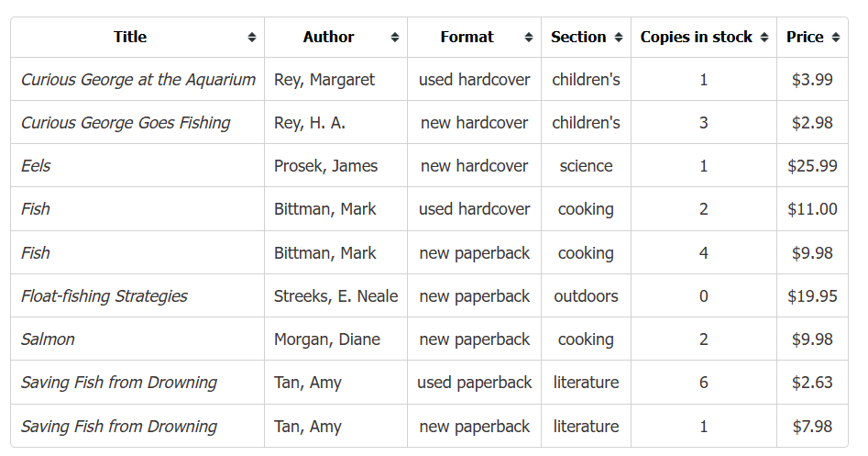The image size is (868, 456).
Task: Sort table by the Author header
Action: [x=328, y=38]
